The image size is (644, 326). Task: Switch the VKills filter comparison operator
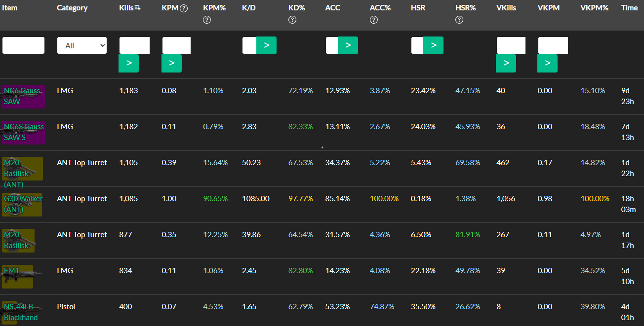point(506,63)
